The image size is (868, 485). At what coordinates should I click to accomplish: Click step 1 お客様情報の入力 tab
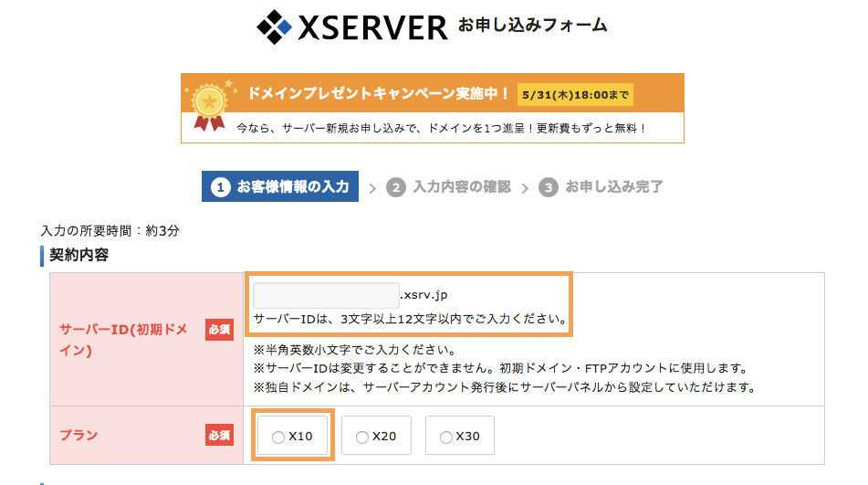(x=280, y=186)
